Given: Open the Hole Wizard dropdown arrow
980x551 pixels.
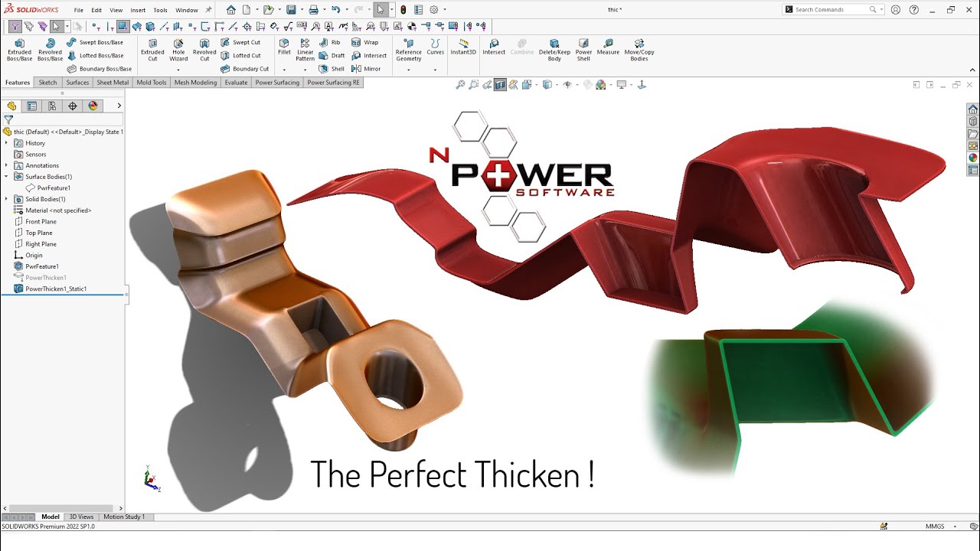Looking at the screenshot, I should point(178,70).
